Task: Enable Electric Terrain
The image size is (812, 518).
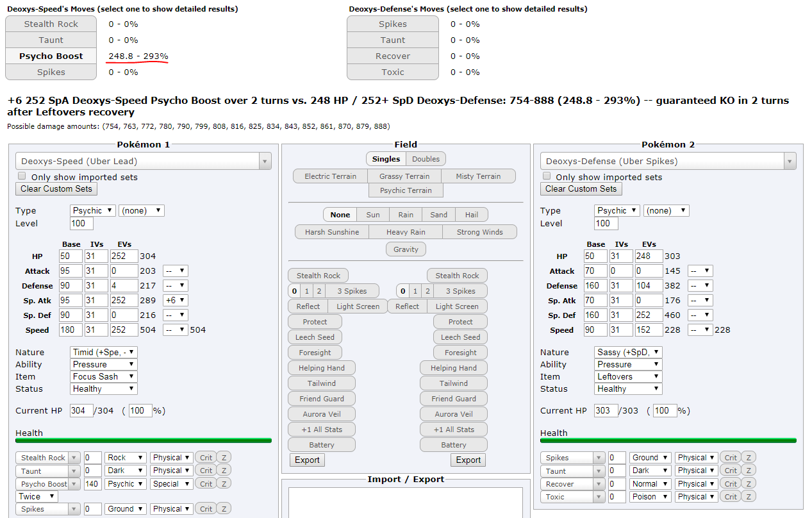Action: click(x=331, y=176)
